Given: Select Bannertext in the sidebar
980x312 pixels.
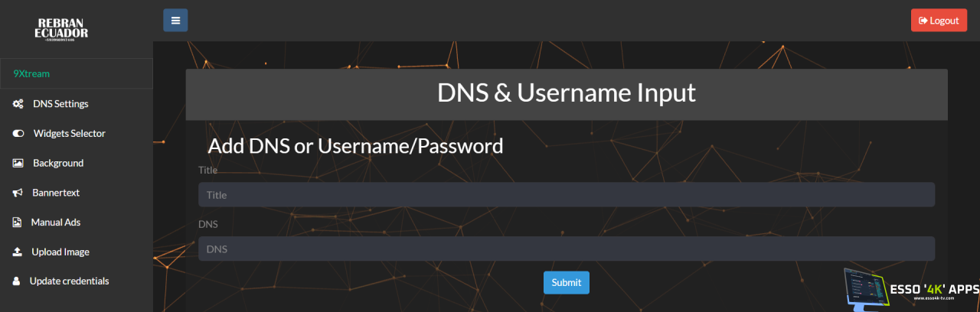Looking at the screenshot, I should click(x=56, y=193).
